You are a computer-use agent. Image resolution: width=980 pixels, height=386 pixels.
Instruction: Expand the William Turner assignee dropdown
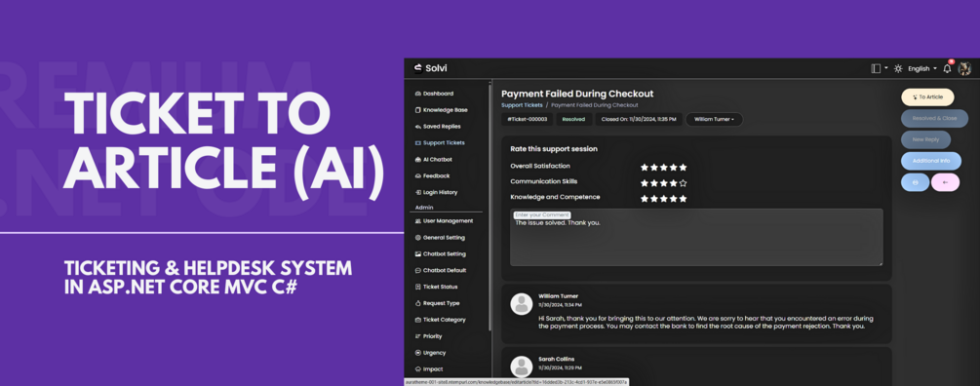[715, 119]
